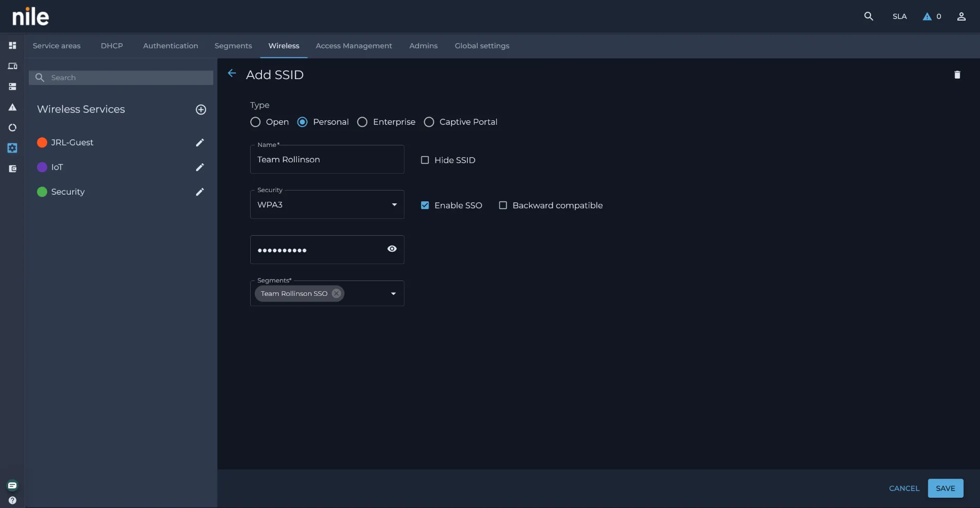Screen dimensions: 980x508
Task: Click the CANCEL button
Action: click(904, 488)
